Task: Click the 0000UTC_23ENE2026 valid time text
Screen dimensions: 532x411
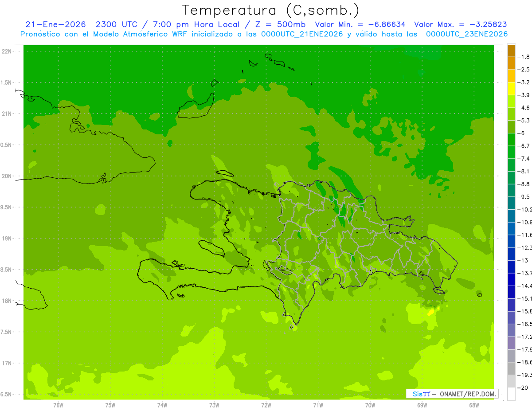Action: click(x=467, y=34)
